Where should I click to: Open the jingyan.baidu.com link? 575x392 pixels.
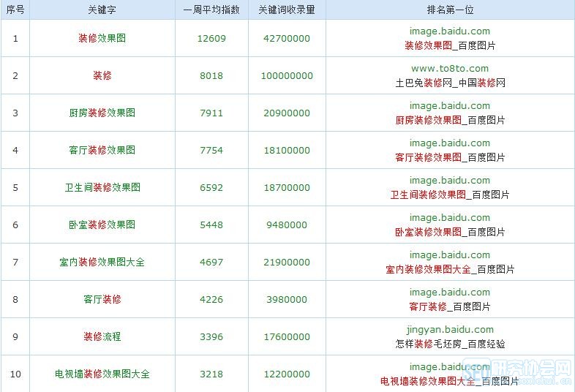tap(450, 330)
